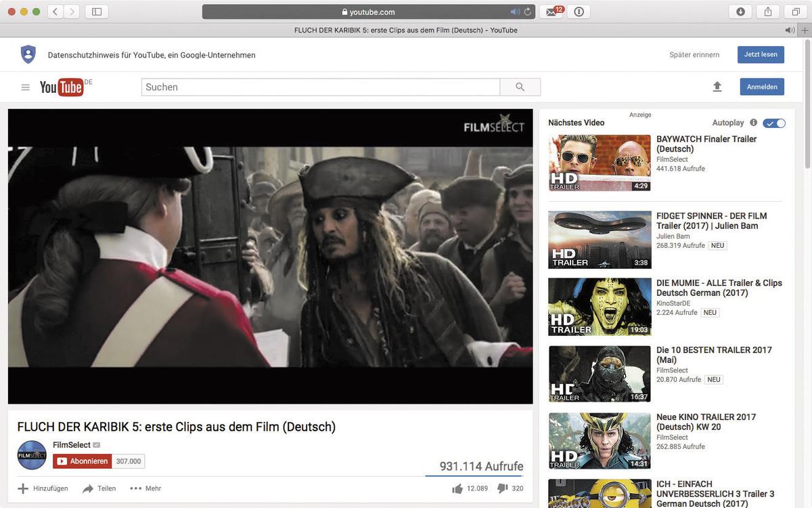Click the speaker icon on the tab bar
Screen dimensions: 812x508
pyautogui.click(x=790, y=30)
